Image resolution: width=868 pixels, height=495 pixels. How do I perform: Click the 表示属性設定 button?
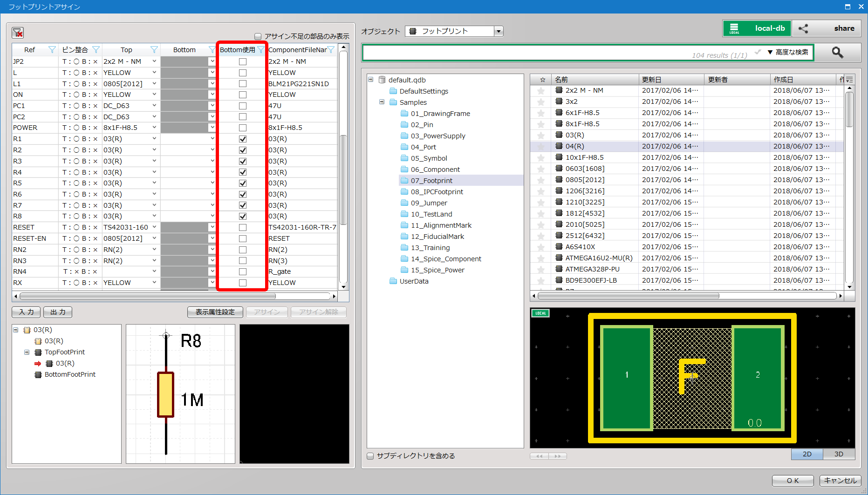tap(215, 312)
